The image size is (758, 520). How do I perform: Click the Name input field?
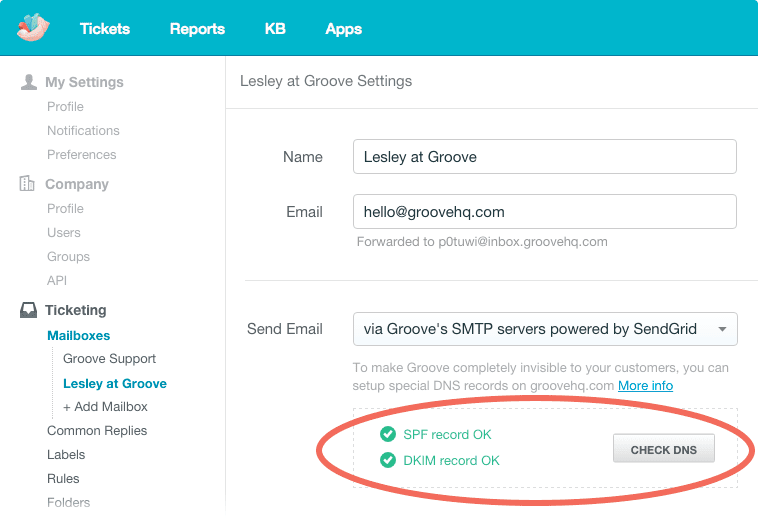(545, 157)
